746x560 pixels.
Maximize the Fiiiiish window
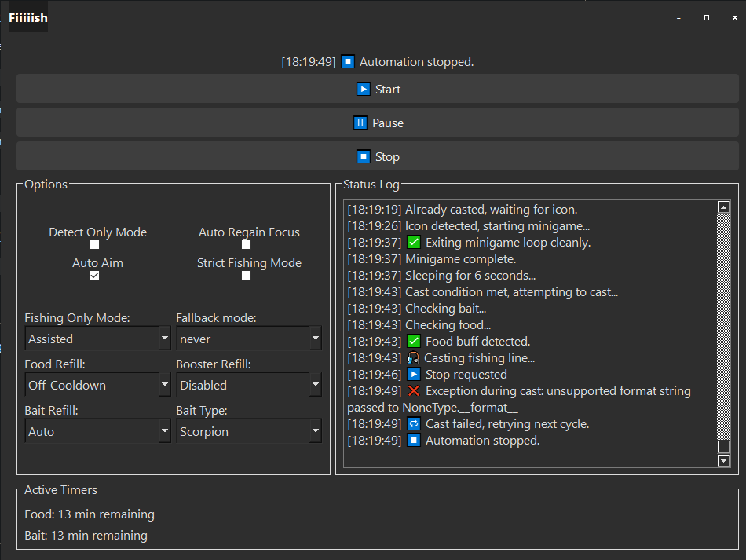(707, 17)
